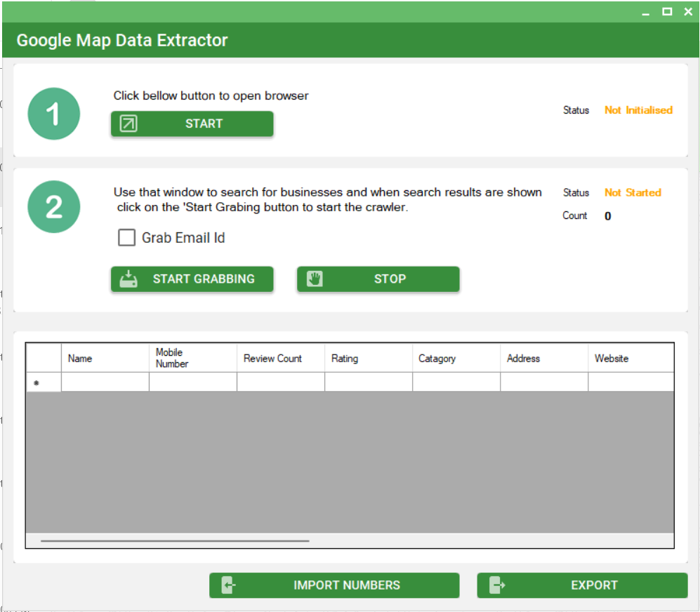The width and height of the screenshot is (700, 612).
Task: Click the Not Initialised status text
Action: coord(638,110)
